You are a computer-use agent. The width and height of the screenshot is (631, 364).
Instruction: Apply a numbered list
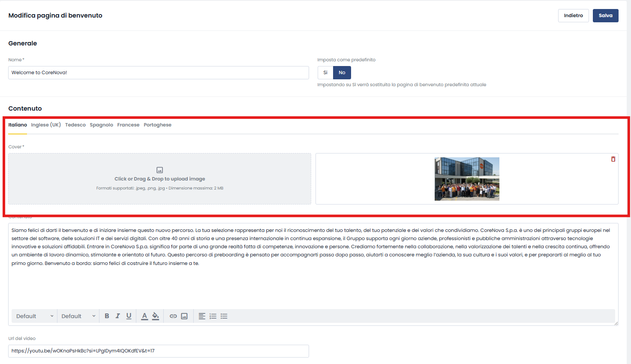(x=213, y=316)
